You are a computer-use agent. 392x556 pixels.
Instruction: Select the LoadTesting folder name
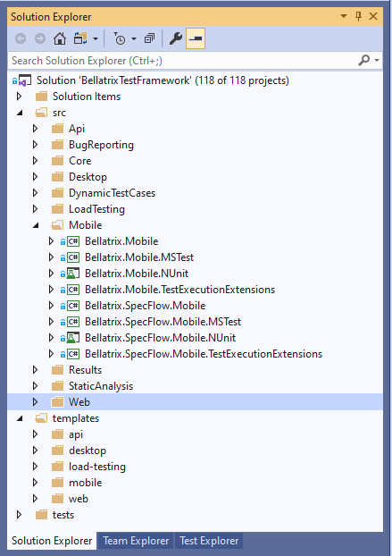(x=96, y=209)
